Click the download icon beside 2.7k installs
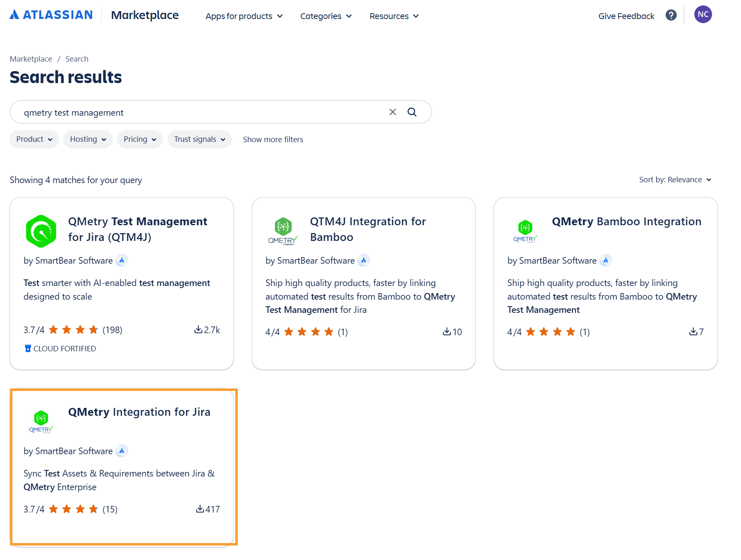This screenshot has height=560, width=741. [198, 329]
